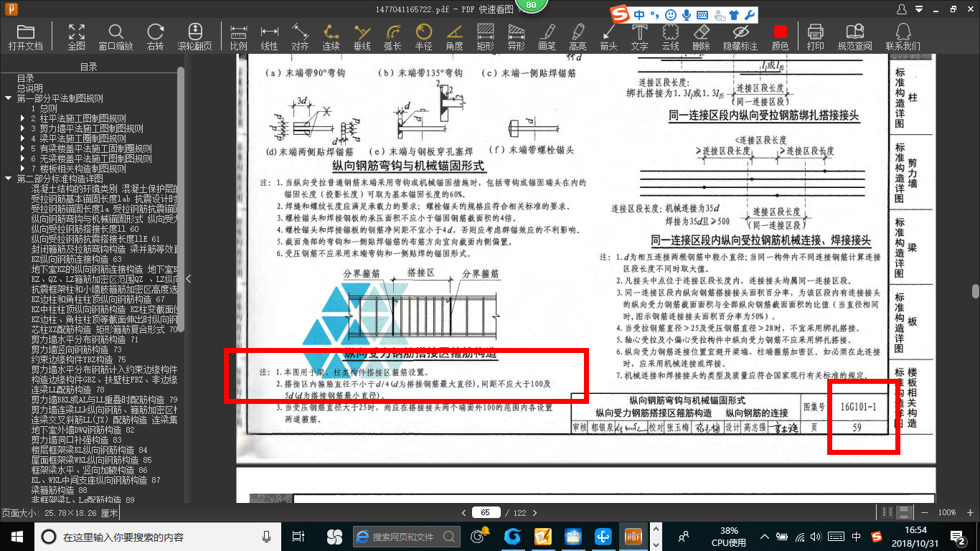Go to 楼层框架梁KL纵向钢筋构造 84 bookmark

[89, 450]
